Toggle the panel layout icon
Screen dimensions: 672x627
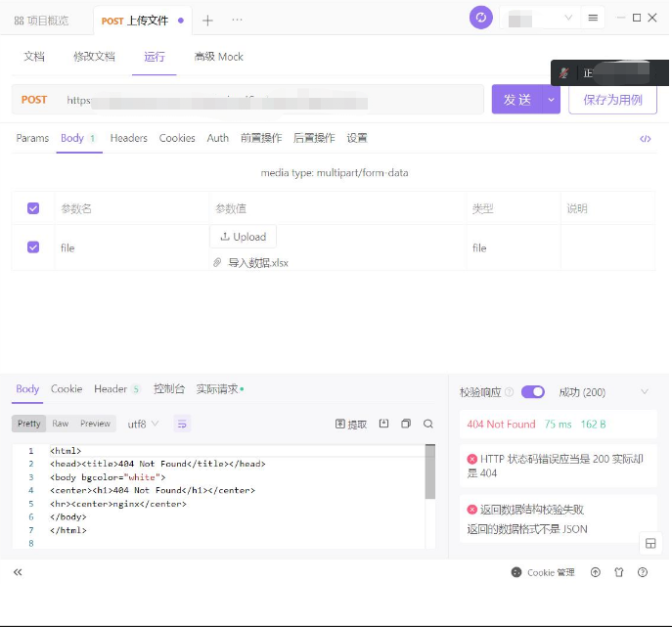click(650, 543)
